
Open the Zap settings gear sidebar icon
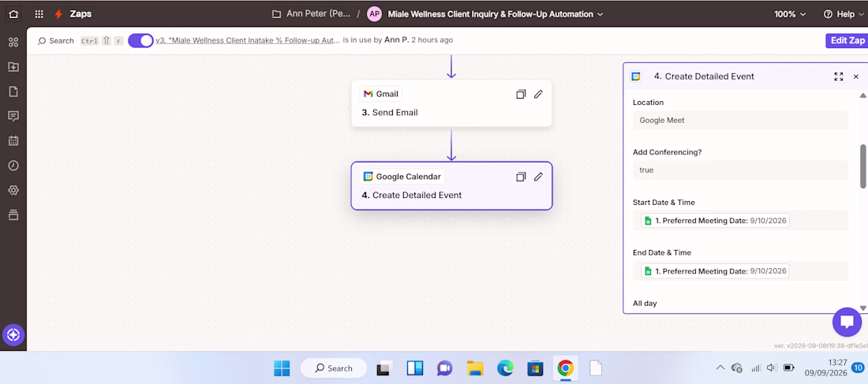click(x=13, y=190)
